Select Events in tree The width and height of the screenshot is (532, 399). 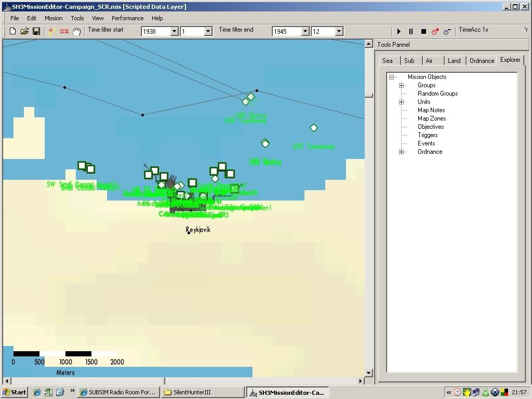click(426, 143)
